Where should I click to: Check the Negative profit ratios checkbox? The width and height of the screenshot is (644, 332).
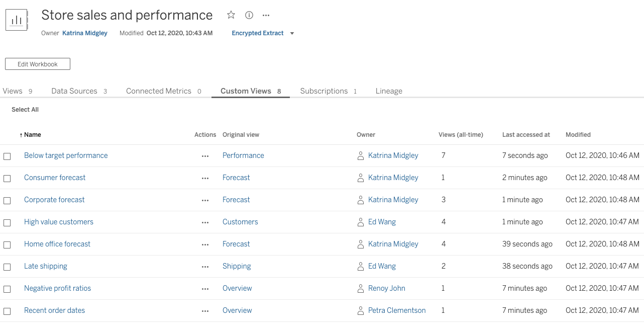(x=7, y=289)
